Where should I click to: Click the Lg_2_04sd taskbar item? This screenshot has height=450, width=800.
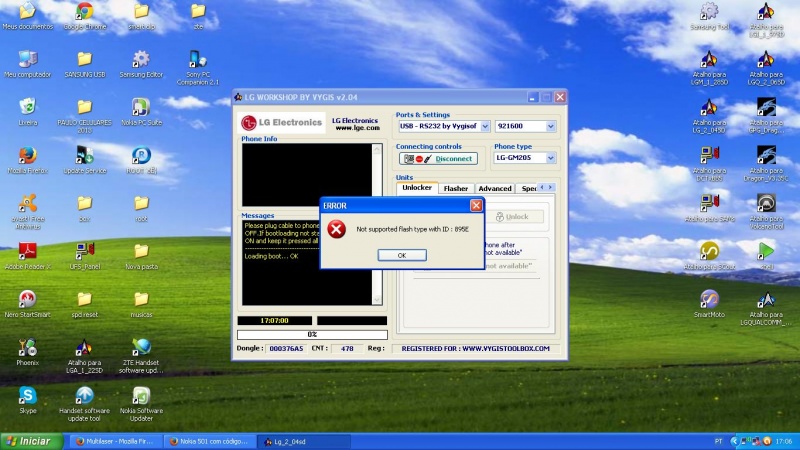tap(304, 442)
